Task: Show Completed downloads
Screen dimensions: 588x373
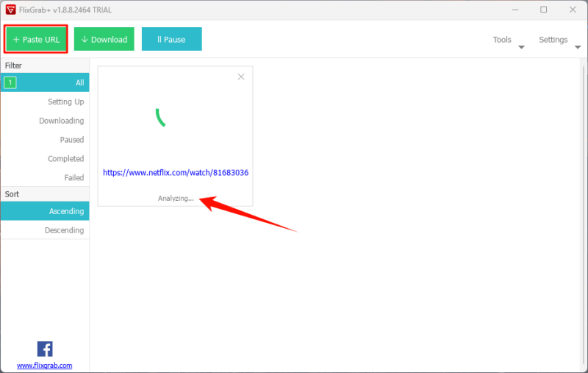Action: pyautogui.click(x=65, y=159)
